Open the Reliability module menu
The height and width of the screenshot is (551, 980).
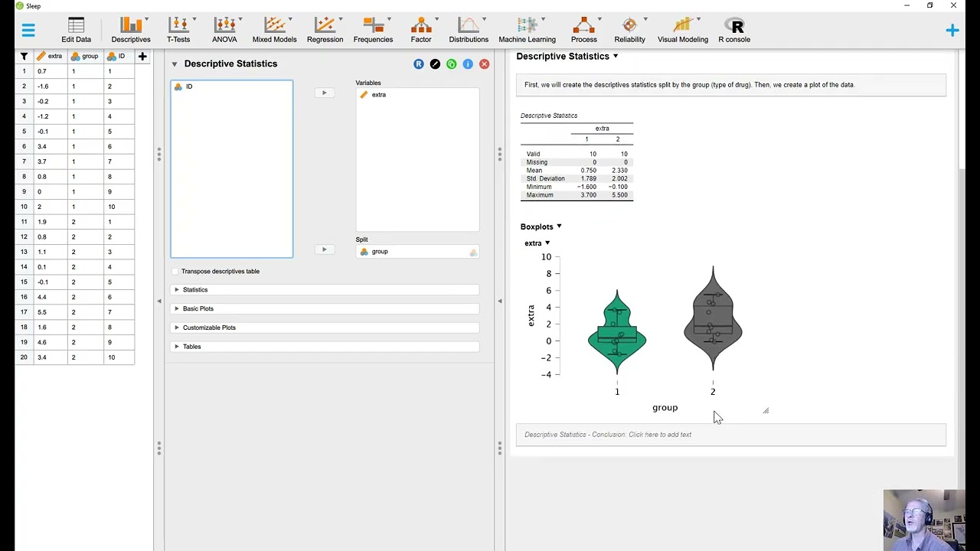[629, 31]
